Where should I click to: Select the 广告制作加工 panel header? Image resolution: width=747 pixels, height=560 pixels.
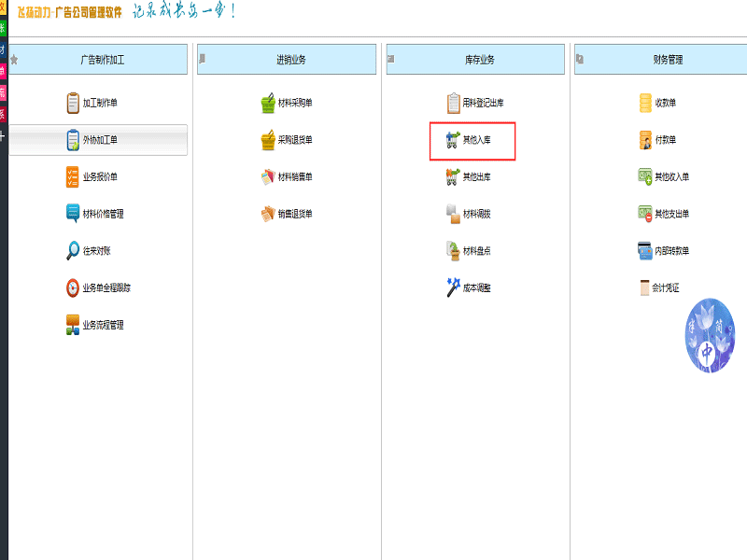tap(102, 60)
